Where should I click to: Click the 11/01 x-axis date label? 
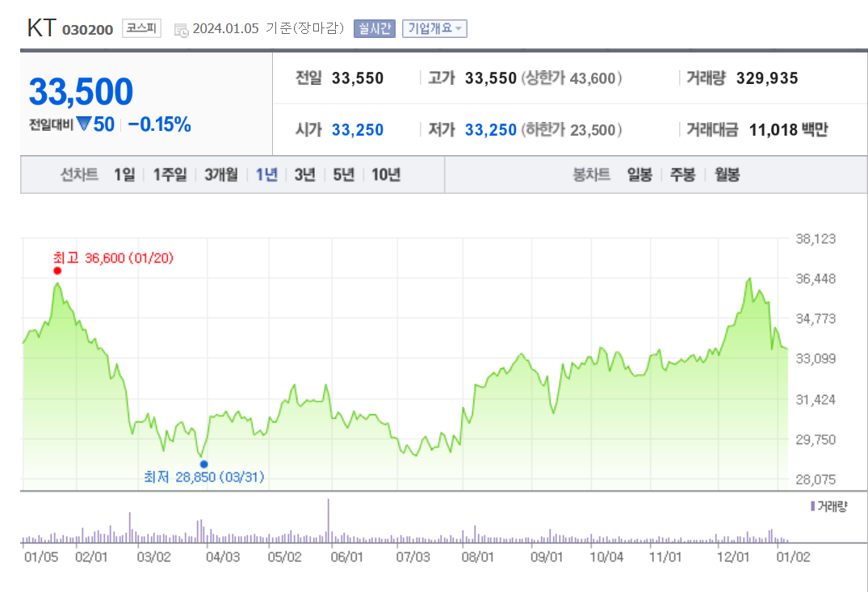point(665,556)
